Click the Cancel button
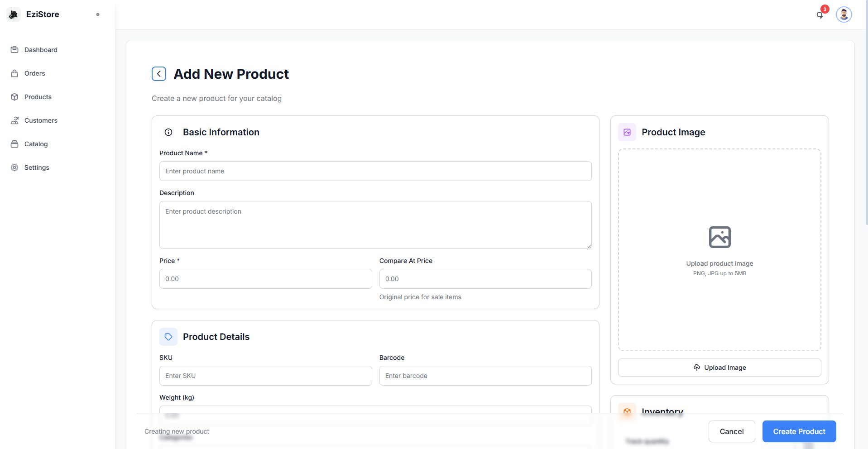 (x=731, y=431)
